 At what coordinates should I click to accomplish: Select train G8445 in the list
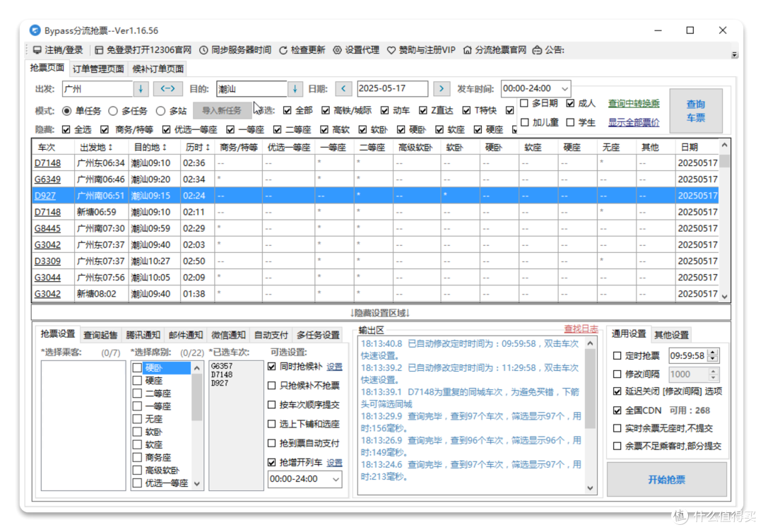click(x=47, y=228)
